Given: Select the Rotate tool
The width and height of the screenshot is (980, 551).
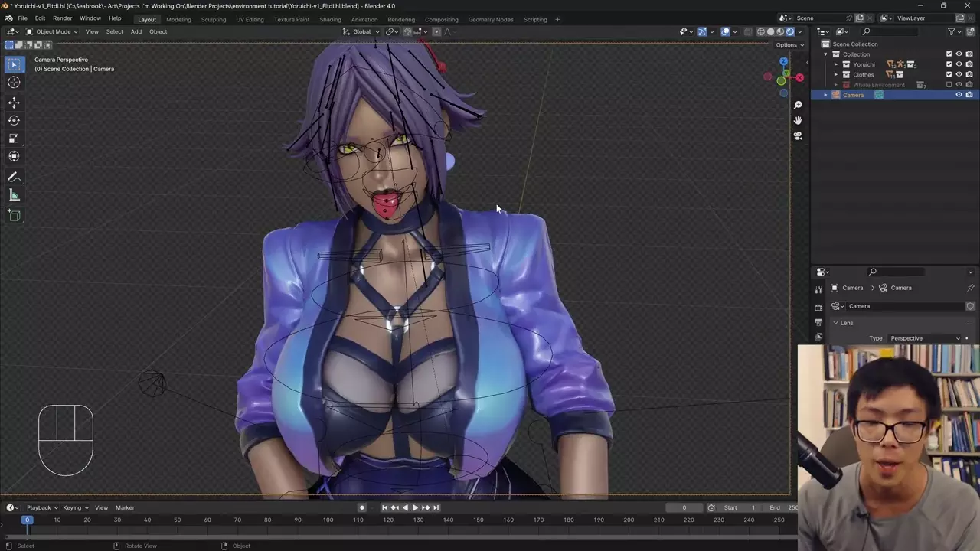Looking at the screenshot, I should pos(14,120).
